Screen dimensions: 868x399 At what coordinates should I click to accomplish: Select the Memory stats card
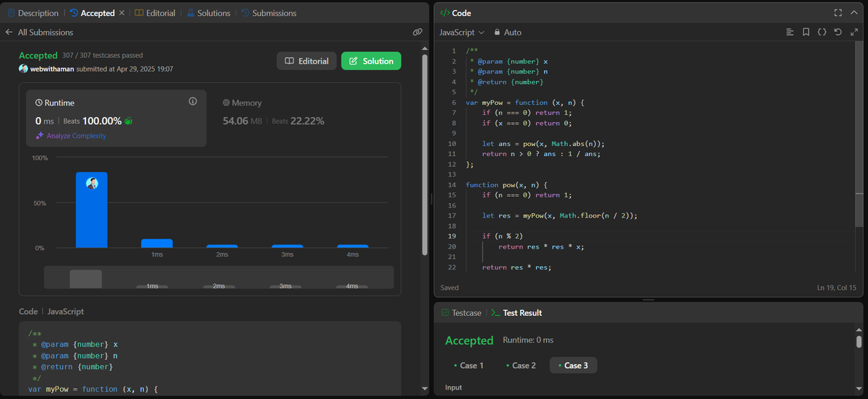click(304, 119)
